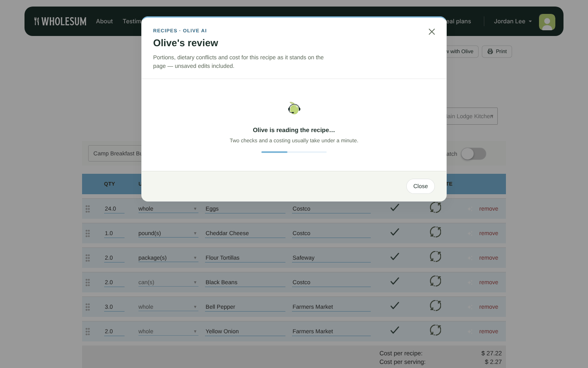The width and height of the screenshot is (588, 368).
Task: Open the About page from the navbar
Action: click(104, 21)
